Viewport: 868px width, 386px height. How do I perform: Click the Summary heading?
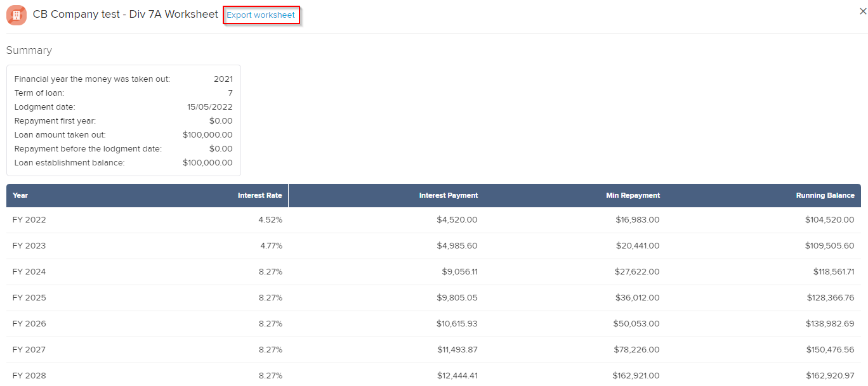29,51
